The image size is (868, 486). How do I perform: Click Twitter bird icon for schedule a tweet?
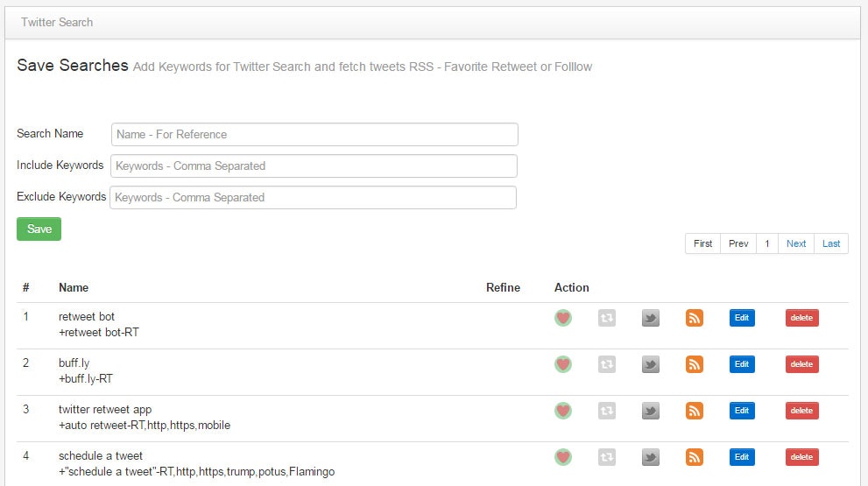[x=651, y=457]
